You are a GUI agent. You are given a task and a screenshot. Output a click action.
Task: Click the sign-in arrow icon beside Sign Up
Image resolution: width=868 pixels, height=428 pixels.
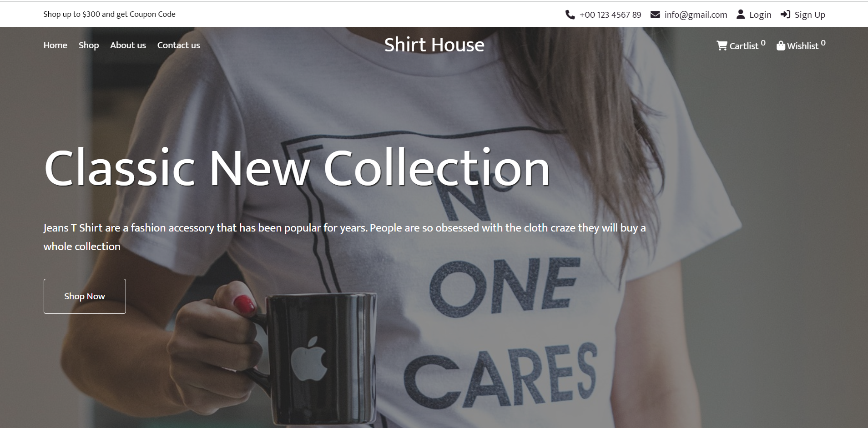click(x=785, y=15)
